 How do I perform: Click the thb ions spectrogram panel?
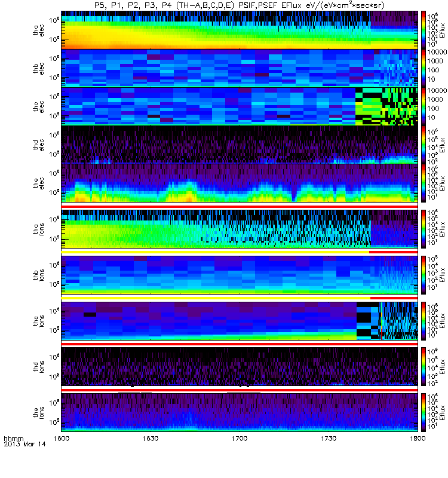(240, 275)
